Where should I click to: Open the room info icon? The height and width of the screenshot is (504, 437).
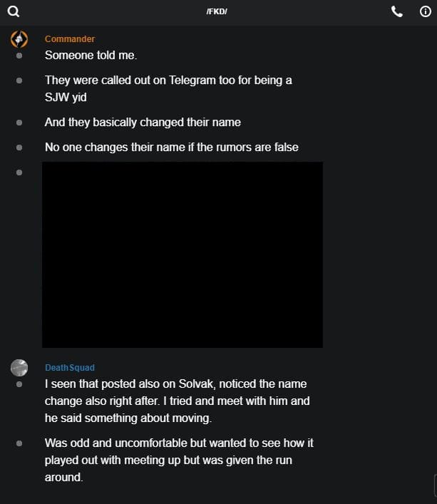[425, 11]
